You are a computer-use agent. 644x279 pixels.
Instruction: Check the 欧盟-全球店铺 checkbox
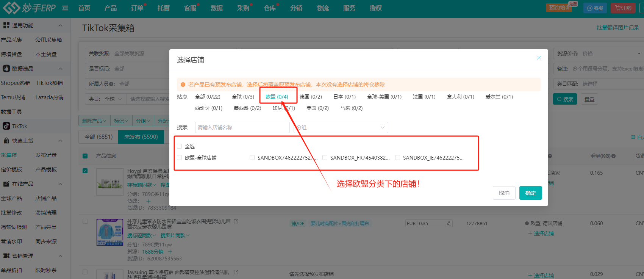[x=180, y=157]
